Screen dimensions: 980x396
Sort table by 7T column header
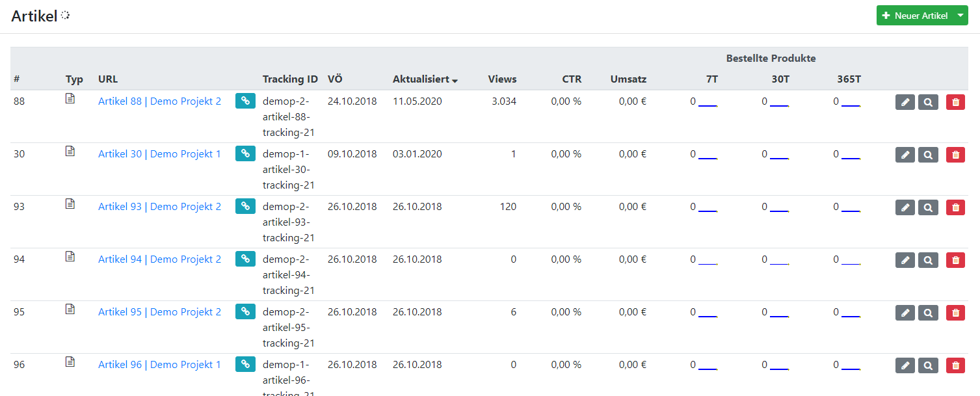[x=712, y=79]
